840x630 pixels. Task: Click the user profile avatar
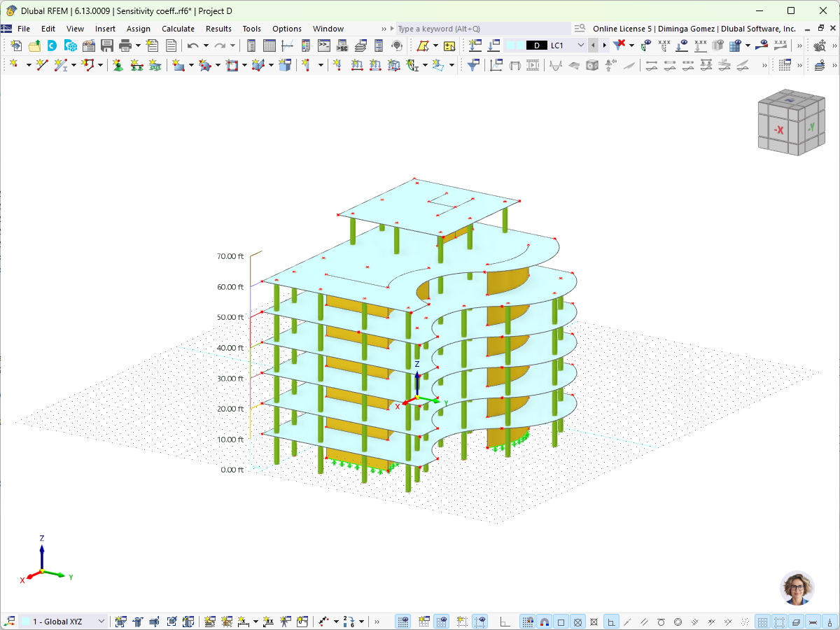[797, 589]
